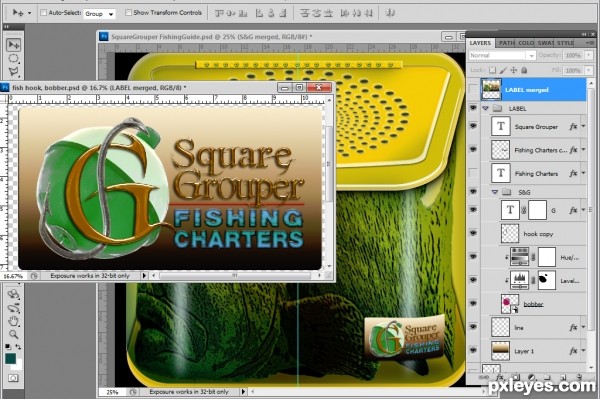Select the Layers tab
The image size is (600, 399).
click(480, 43)
